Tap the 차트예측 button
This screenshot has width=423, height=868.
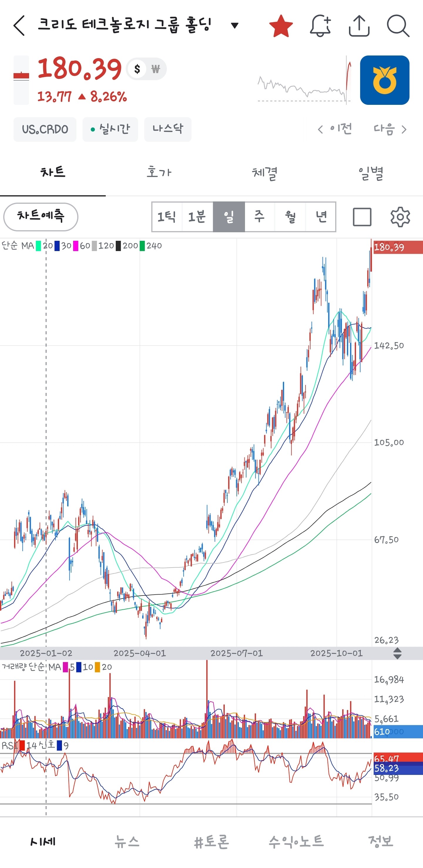[41, 217]
